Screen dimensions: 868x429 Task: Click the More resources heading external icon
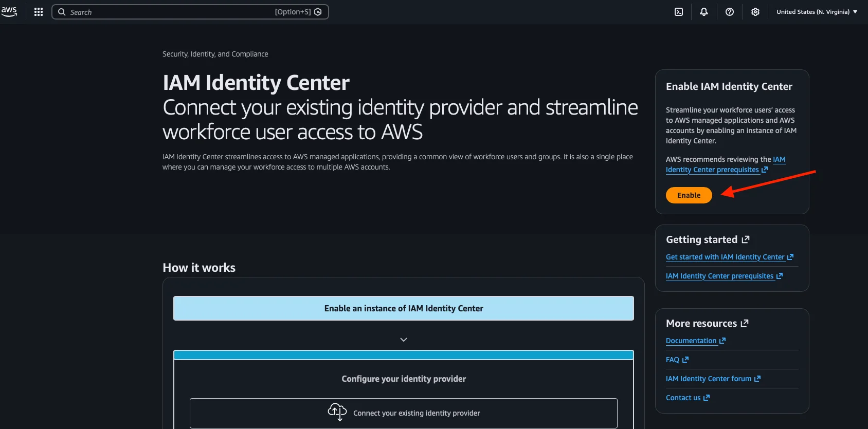745,323
